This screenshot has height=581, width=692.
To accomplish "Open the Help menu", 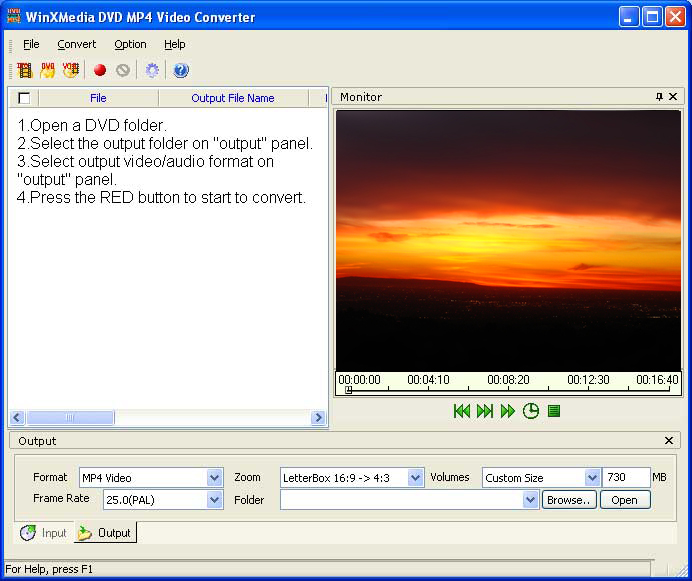I will click(175, 44).
